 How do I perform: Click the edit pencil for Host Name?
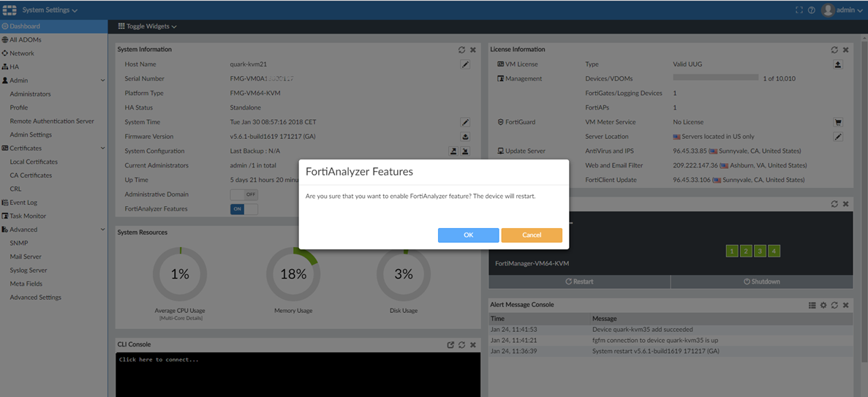click(x=465, y=64)
